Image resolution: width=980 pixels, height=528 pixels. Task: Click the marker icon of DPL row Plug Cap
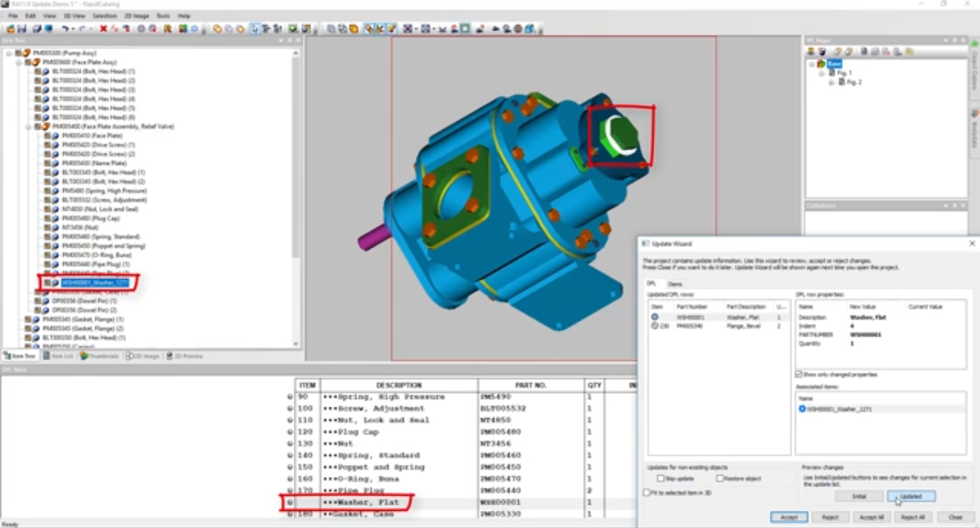click(x=290, y=432)
